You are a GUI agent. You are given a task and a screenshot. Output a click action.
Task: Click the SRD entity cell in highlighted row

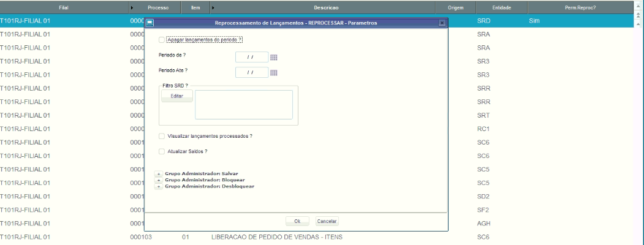click(x=484, y=21)
